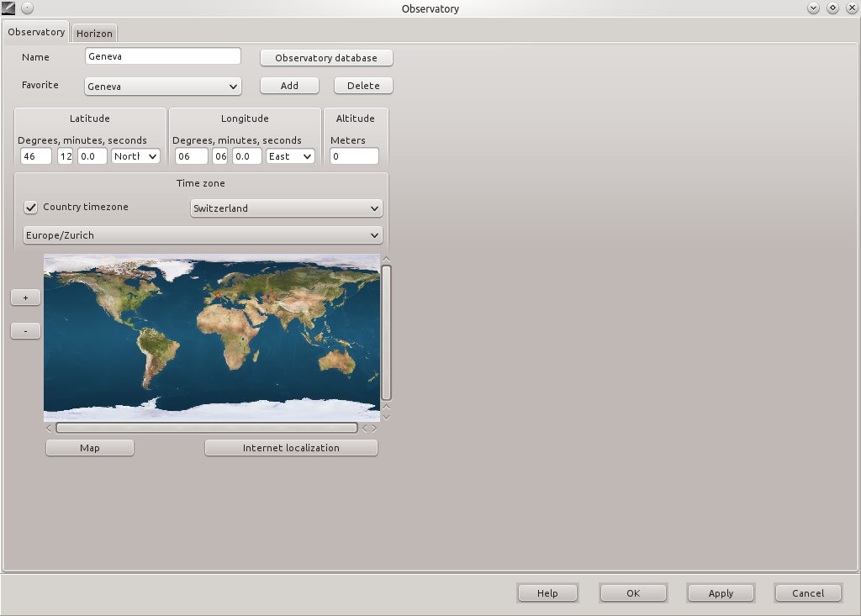This screenshot has height=616, width=861.
Task: Click the latitude degrees field
Action: click(x=35, y=156)
